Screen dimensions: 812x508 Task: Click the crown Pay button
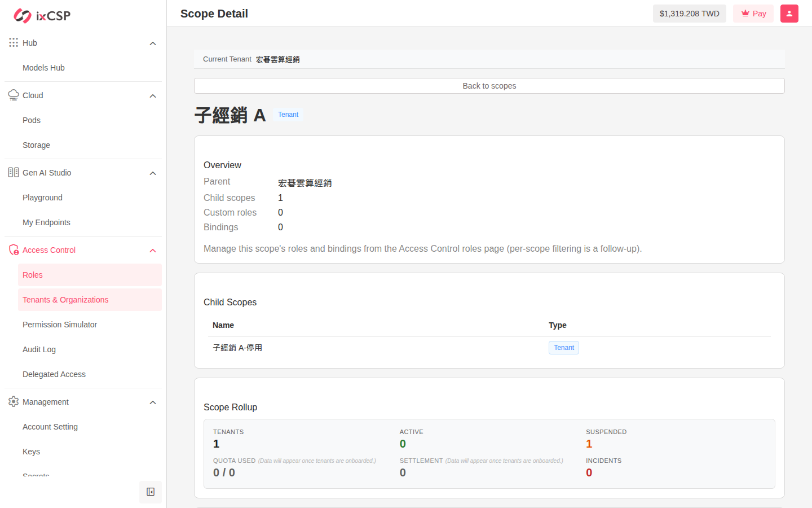pos(753,14)
